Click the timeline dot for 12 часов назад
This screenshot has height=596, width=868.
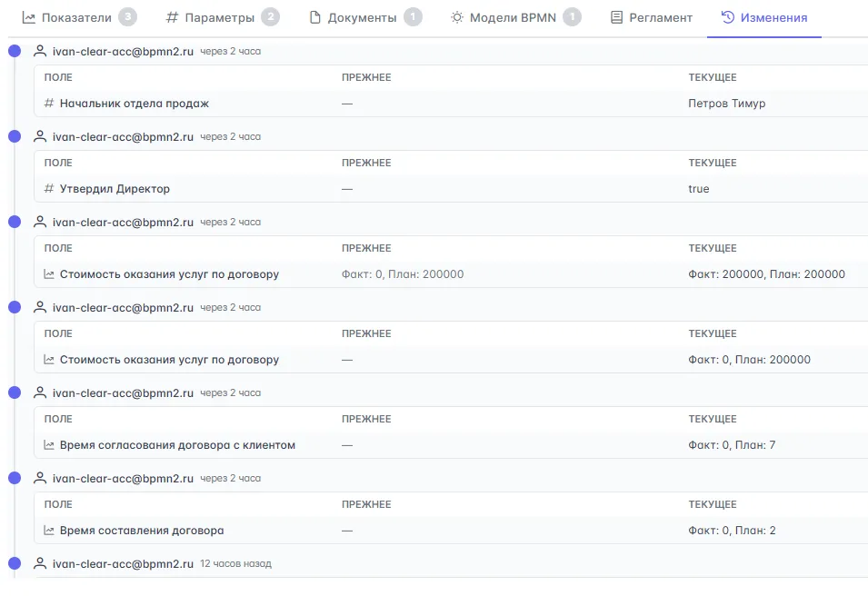15,563
